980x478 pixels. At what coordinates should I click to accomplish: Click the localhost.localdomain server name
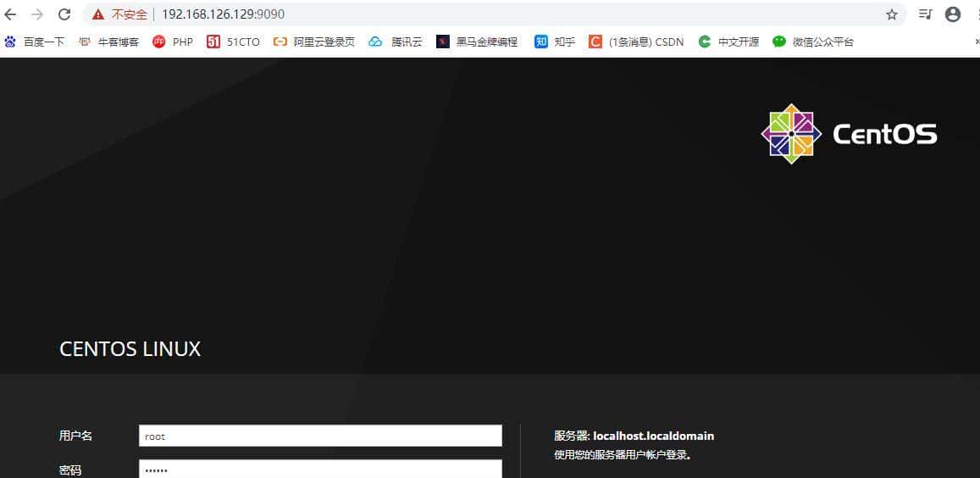[653, 436]
